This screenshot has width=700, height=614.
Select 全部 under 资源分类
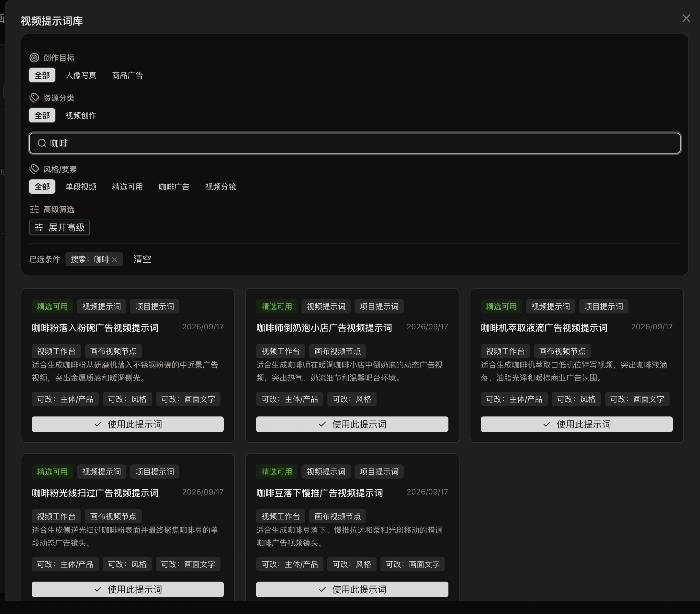(x=42, y=115)
